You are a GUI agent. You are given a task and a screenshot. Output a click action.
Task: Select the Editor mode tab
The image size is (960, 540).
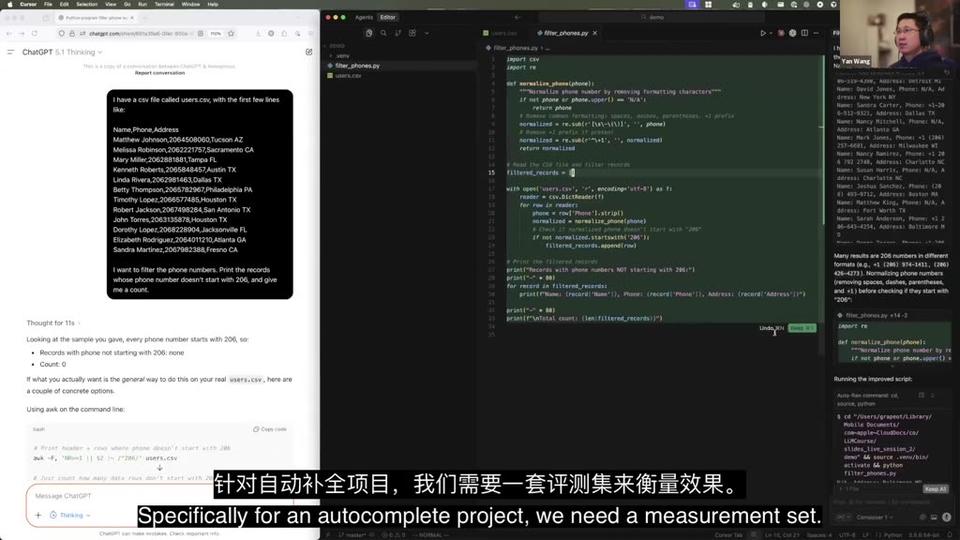coord(388,17)
